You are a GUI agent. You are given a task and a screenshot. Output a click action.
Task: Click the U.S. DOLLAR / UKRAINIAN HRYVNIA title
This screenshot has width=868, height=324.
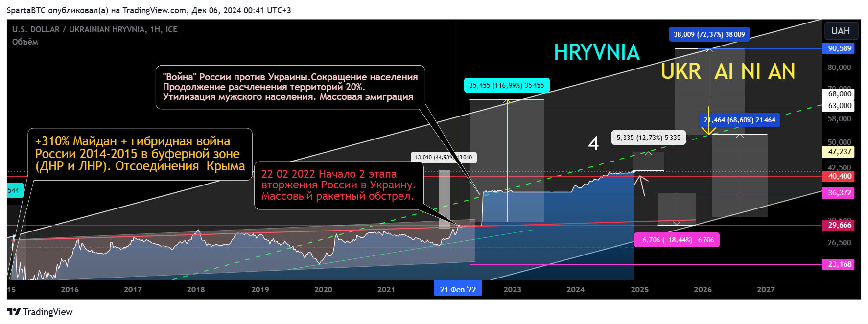[95, 29]
